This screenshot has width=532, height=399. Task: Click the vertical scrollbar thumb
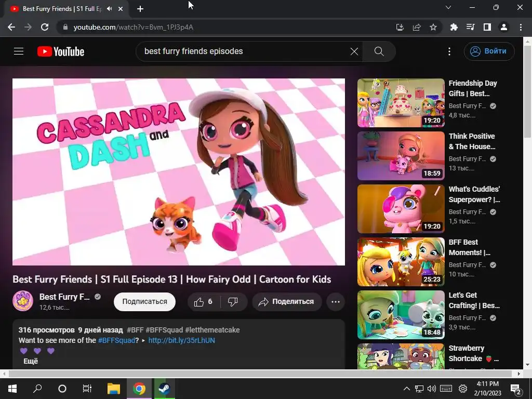tap(527, 91)
